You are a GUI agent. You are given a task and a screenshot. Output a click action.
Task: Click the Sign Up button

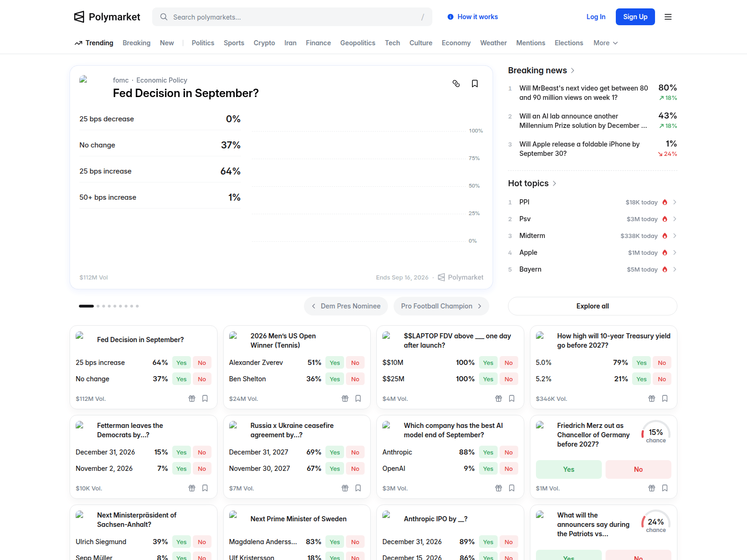coord(635,17)
